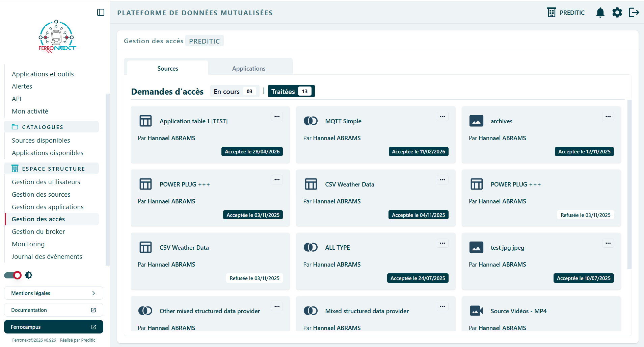This screenshot has width=644, height=347.
Task: Open Mon activité
Action: (x=30, y=111)
